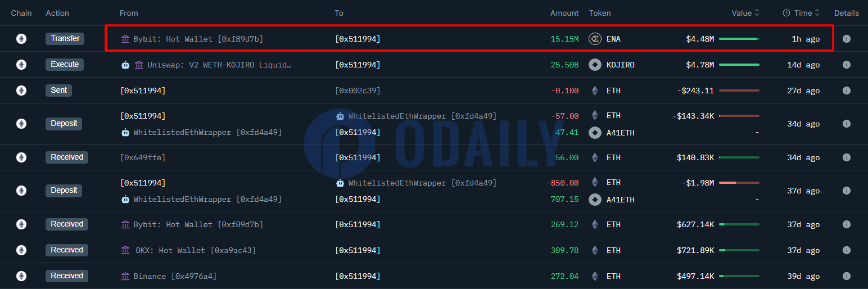The height and width of the screenshot is (289, 868).
Task: Click red value bar next to -$1.98M
Action: (x=739, y=183)
